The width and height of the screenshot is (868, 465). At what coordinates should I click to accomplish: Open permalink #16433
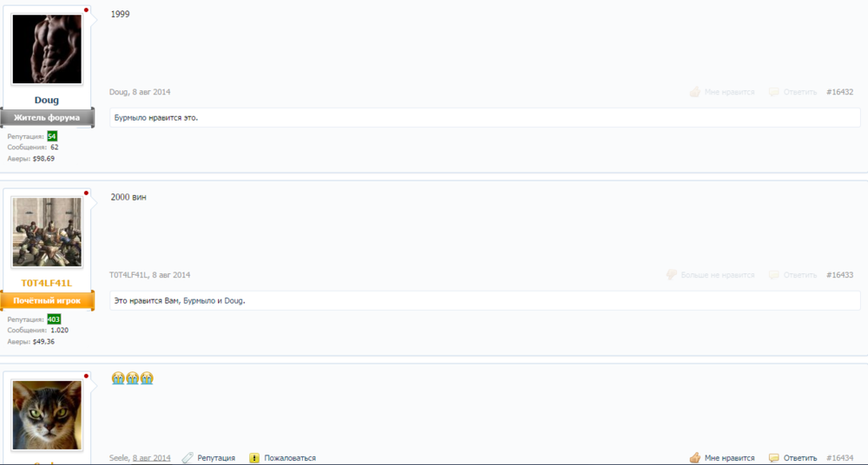pos(839,275)
